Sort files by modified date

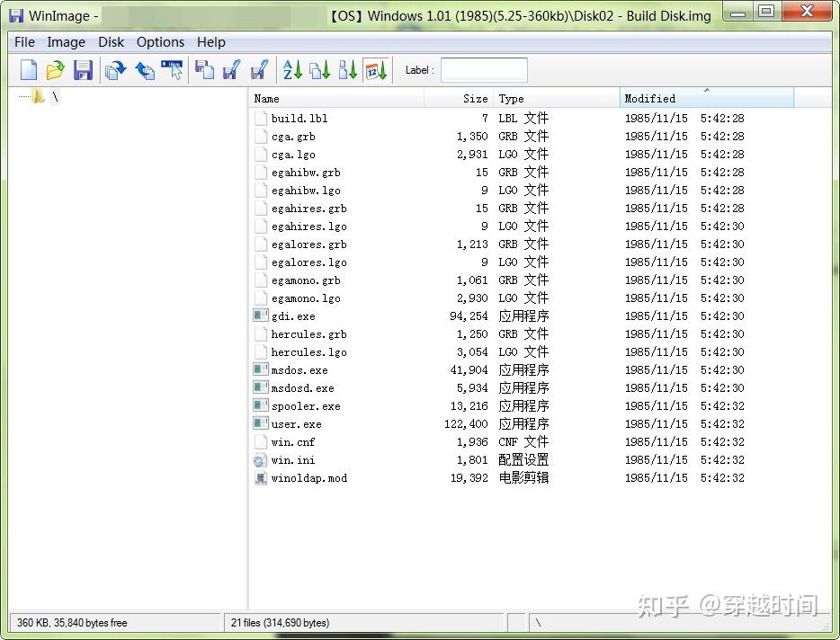pyautogui.click(x=376, y=69)
